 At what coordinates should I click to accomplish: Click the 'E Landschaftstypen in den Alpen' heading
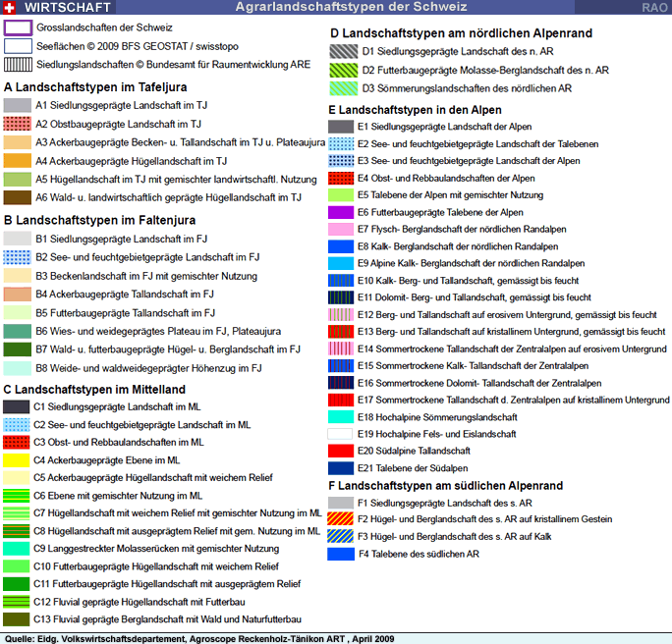tap(418, 110)
